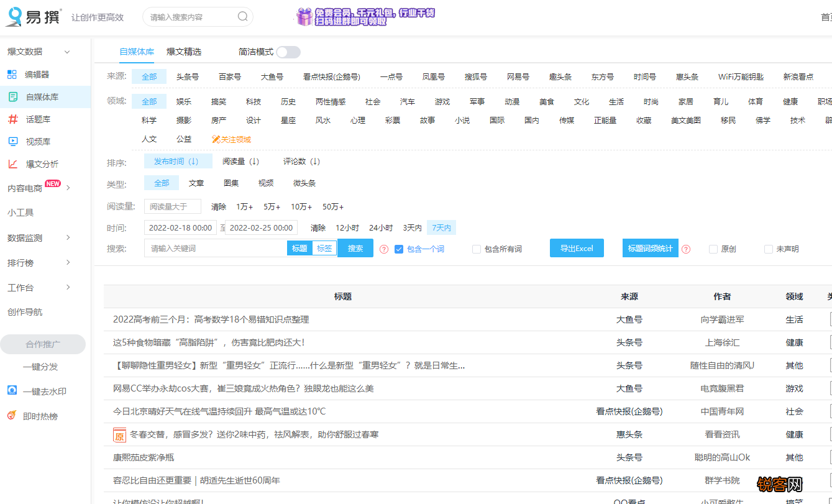Click the 易撰 logo icon
Screen dimensions: 832x504
(14, 17)
